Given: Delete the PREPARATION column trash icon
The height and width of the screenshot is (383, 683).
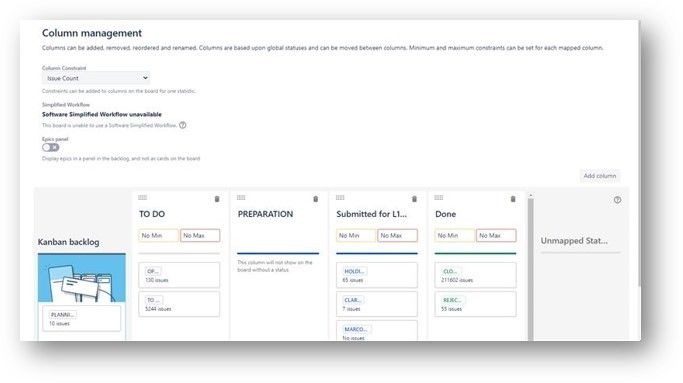Looking at the screenshot, I should [x=315, y=199].
